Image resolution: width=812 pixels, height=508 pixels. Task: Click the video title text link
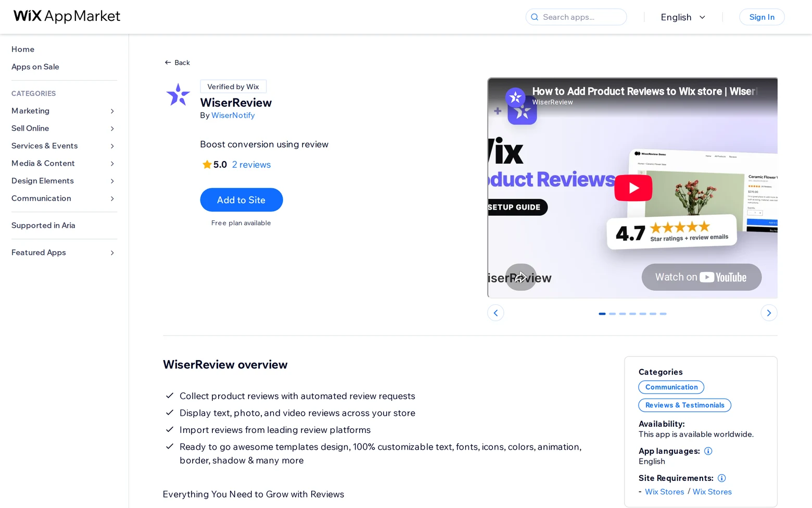(644, 91)
